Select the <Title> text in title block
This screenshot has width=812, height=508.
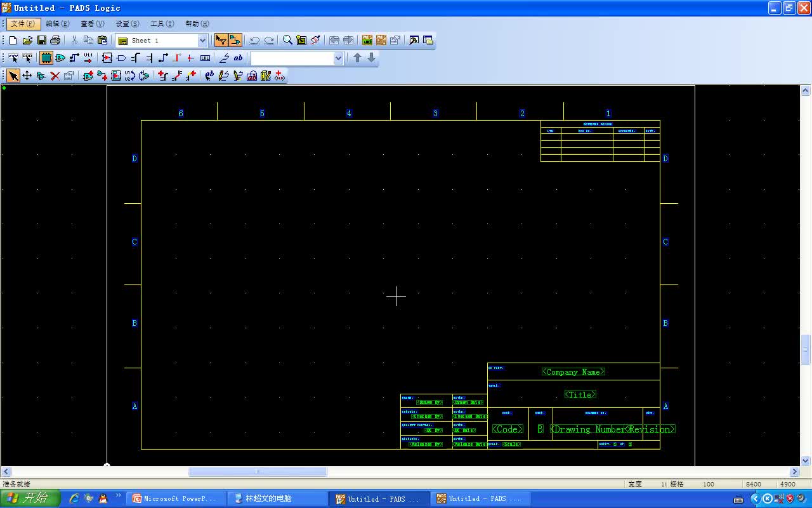[x=580, y=394]
